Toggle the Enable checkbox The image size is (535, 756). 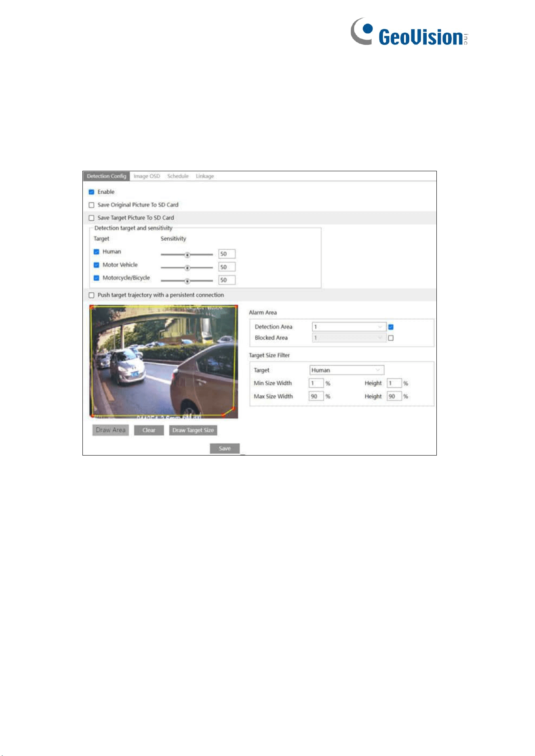pos(91,192)
